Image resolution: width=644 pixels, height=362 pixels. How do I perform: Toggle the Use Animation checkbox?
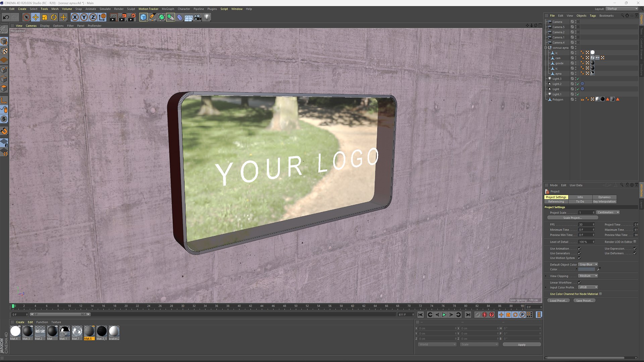tap(579, 248)
